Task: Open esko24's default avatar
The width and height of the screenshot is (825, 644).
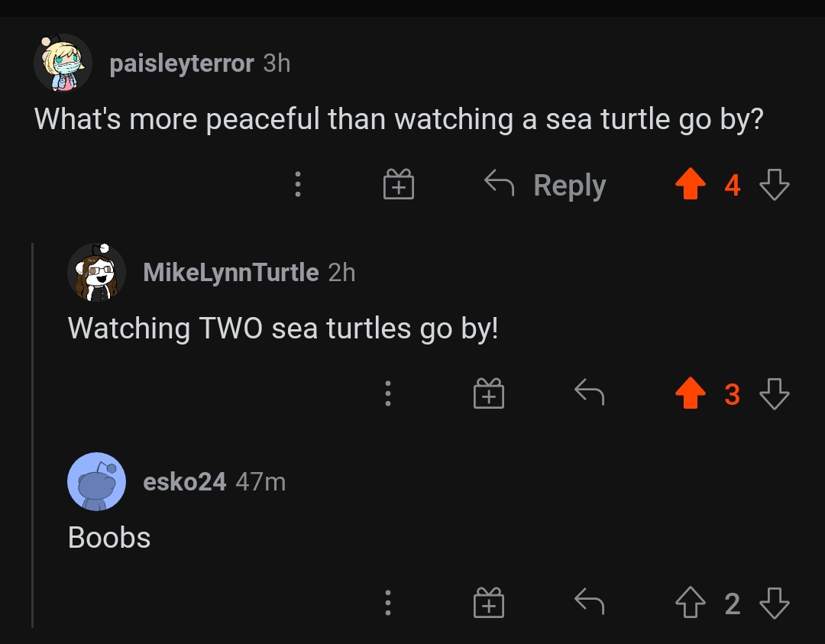Action: pos(96,482)
